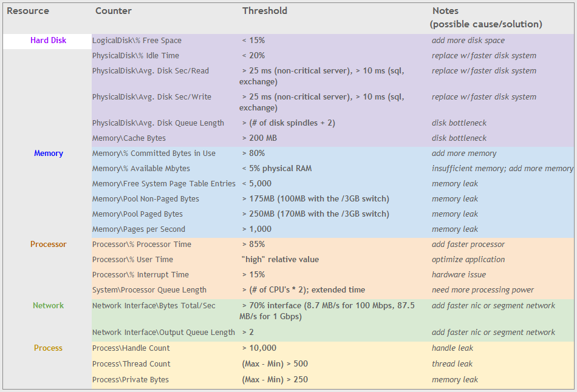Click the '(Max - Min) > 250' threshold

pyautogui.click(x=275, y=379)
